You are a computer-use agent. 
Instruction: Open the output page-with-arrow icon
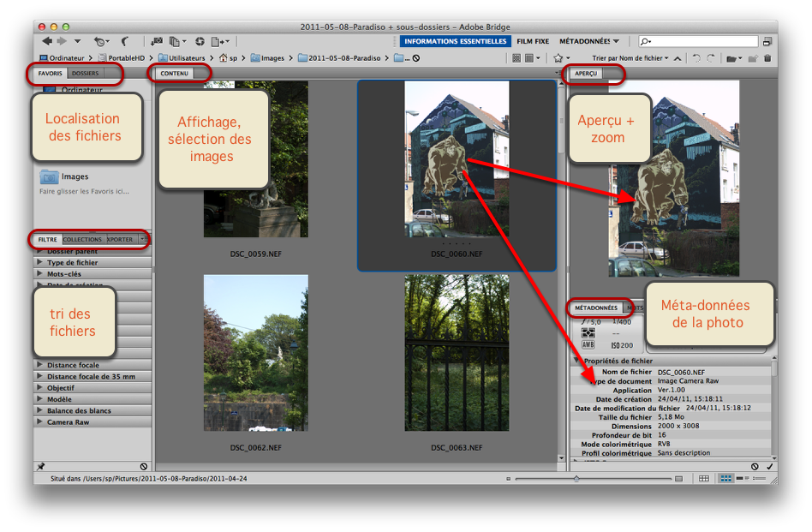(x=219, y=41)
